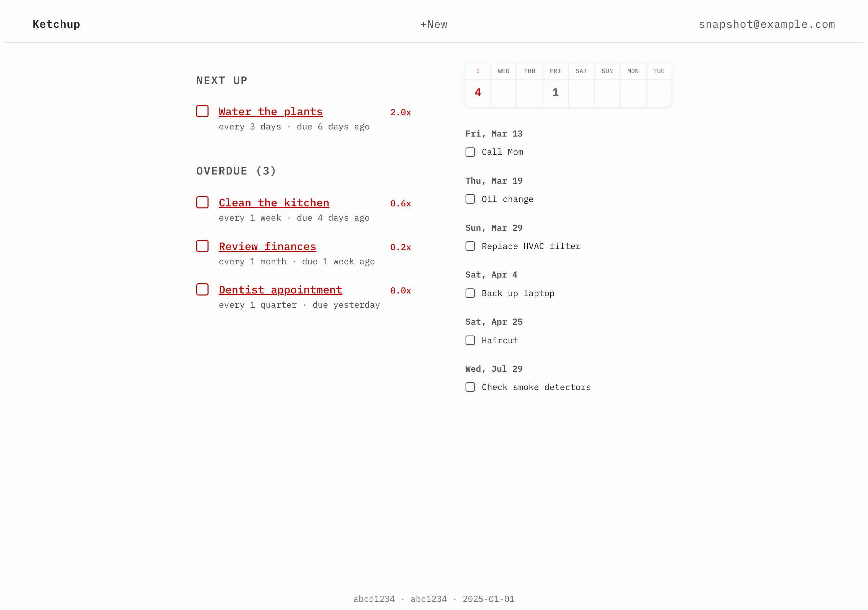Open the snapshot@example.com account menu

click(x=766, y=24)
